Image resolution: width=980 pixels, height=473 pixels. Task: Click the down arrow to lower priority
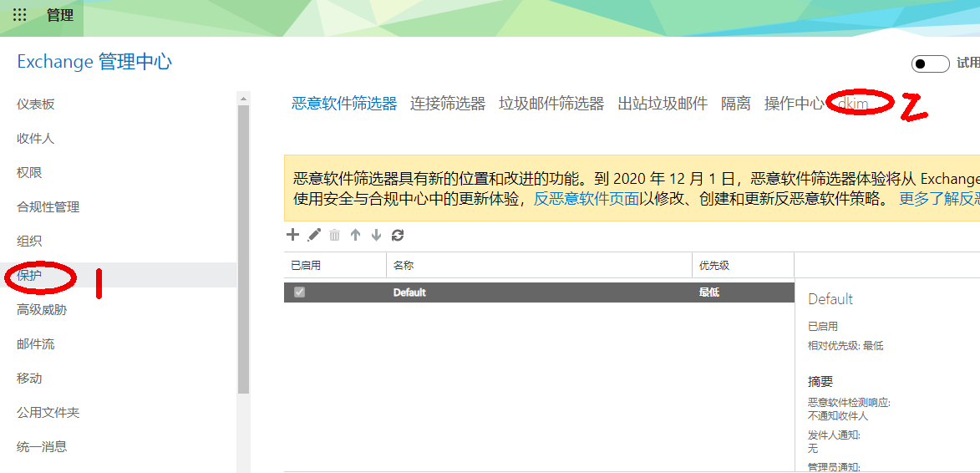[376, 235]
